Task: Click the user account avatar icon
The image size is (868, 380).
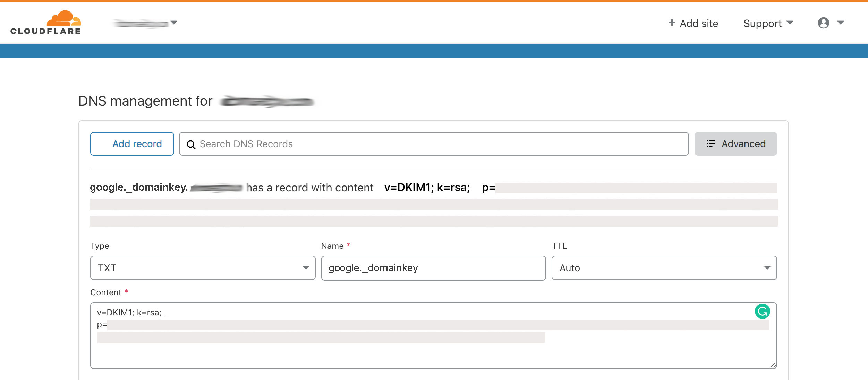Action: pos(823,23)
